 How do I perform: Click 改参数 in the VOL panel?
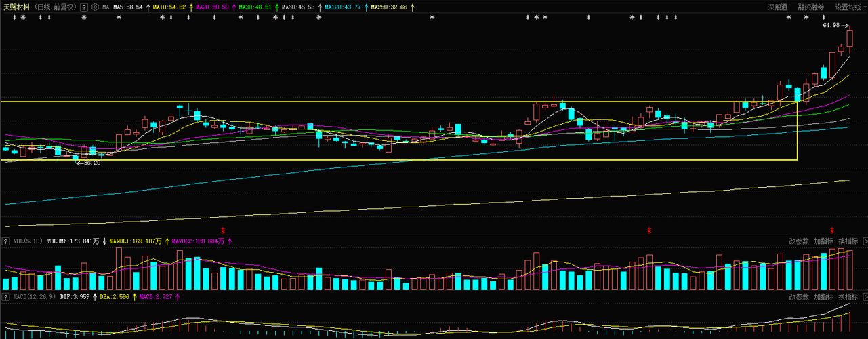click(x=799, y=241)
